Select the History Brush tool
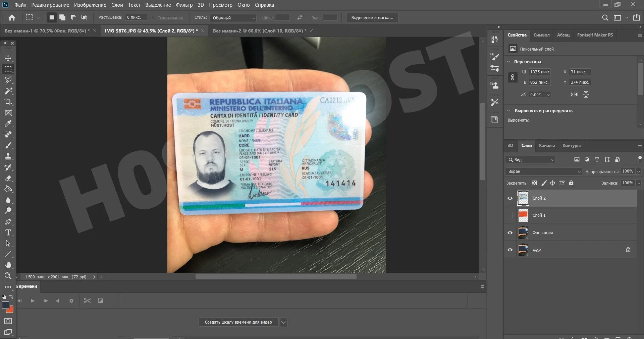This screenshot has height=339, width=644. (x=8, y=167)
